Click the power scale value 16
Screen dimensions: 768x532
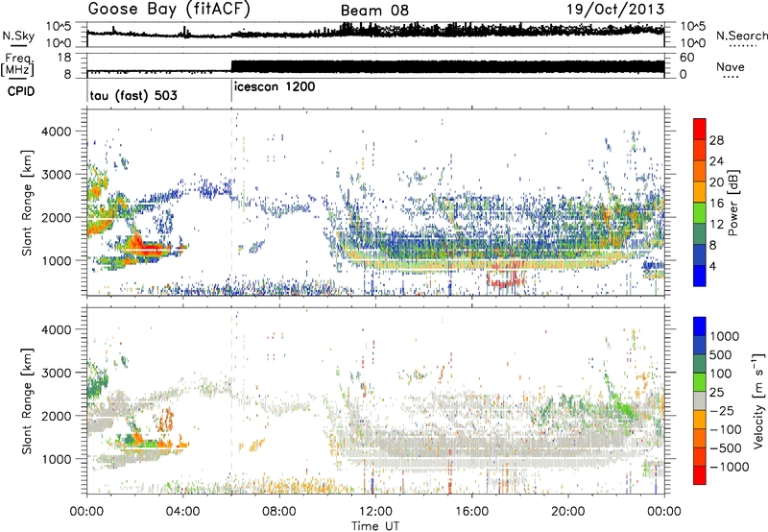pos(716,204)
